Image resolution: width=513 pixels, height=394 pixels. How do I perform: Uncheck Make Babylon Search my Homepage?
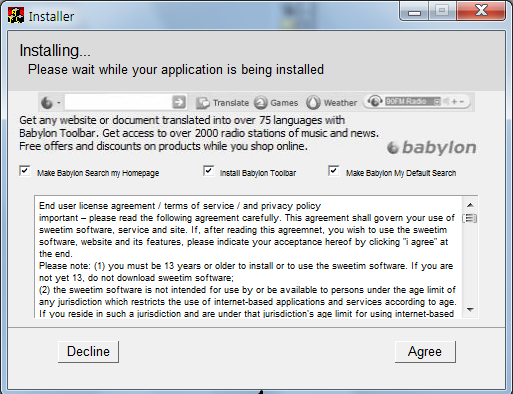[25, 171]
